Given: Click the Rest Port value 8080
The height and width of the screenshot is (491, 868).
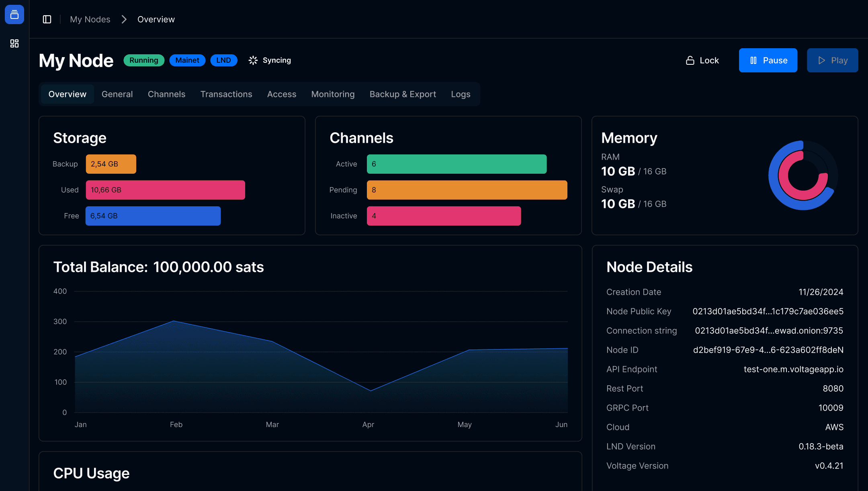Looking at the screenshot, I should coord(833,388).
